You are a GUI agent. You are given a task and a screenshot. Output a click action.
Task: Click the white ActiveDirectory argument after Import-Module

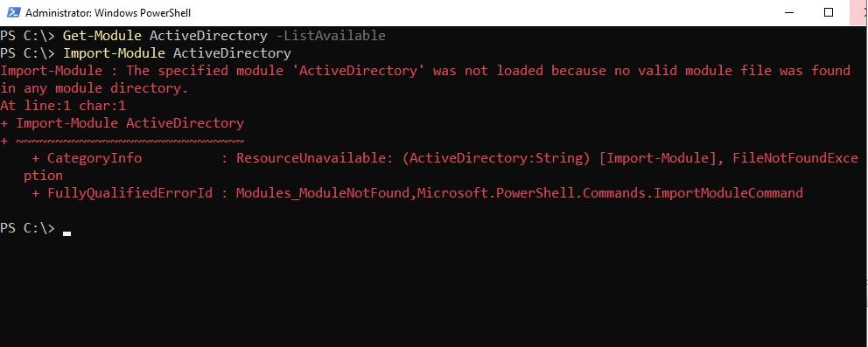[x=232, y=53]
